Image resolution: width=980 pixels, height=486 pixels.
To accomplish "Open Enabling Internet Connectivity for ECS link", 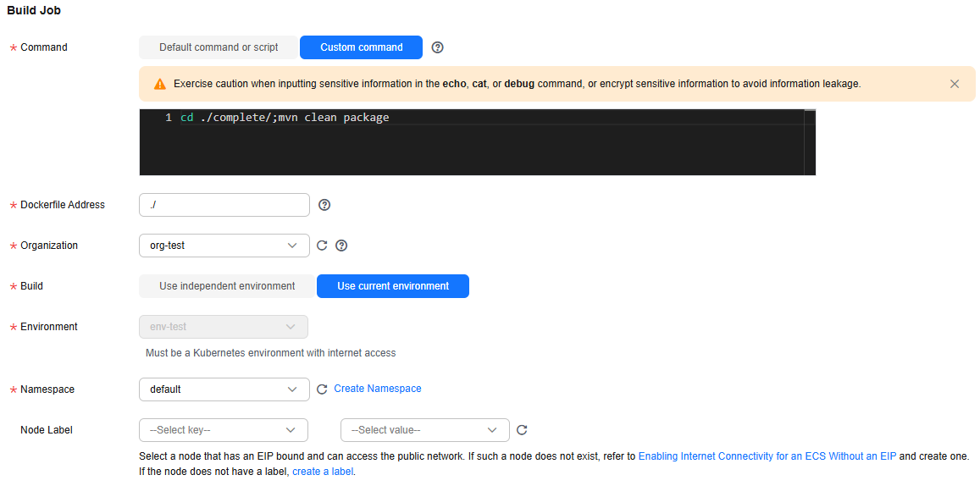I will pos(767,456).
